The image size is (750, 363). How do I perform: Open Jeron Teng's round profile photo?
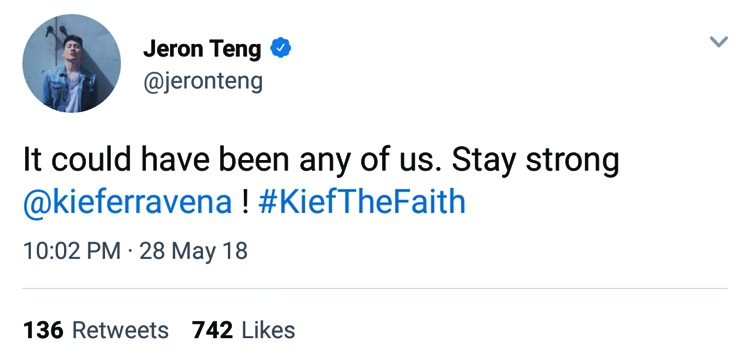72,63
